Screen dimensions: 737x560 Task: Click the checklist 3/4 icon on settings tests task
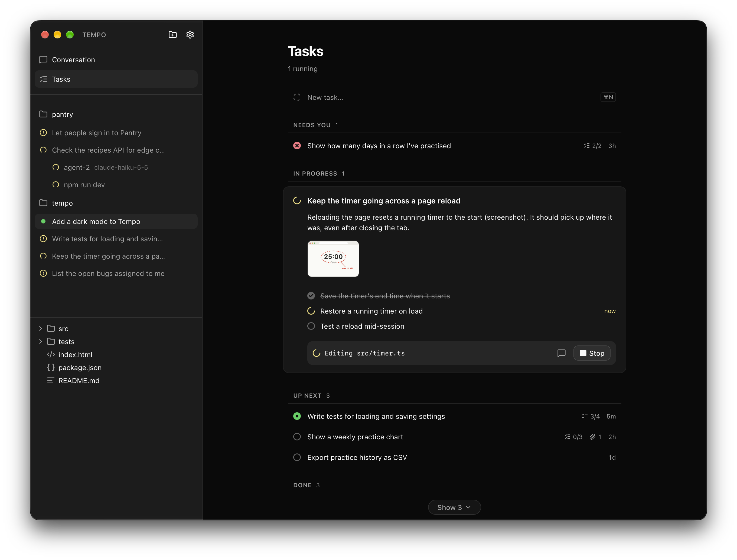[585, 416]
